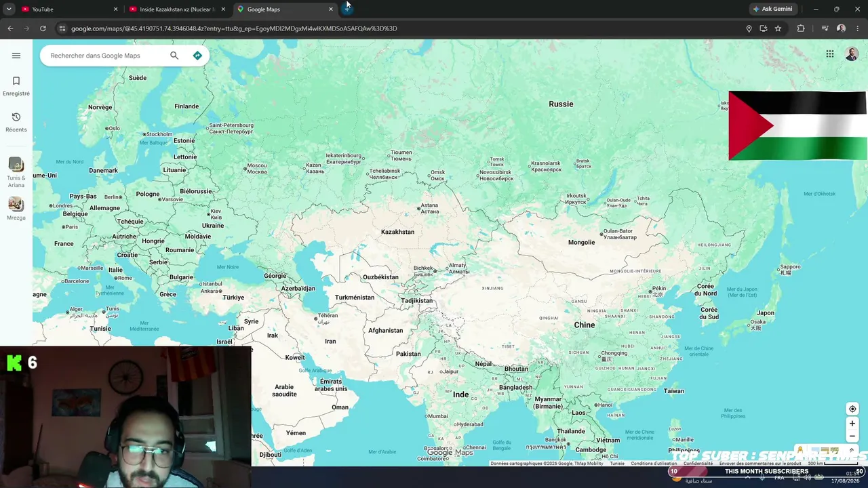Close the Google Maps tab
The height and width of the screenshot is (488, 868).
click(x=331, y=9)
